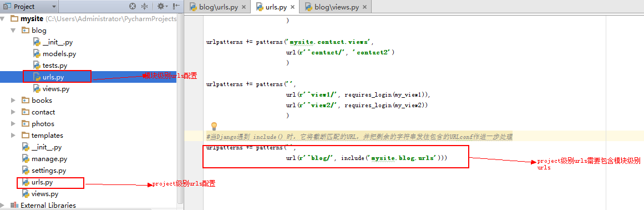This screenshot has width=644, height=210.
Task: Close the blog\views.py tab
Action: click(x=364, y=7)
